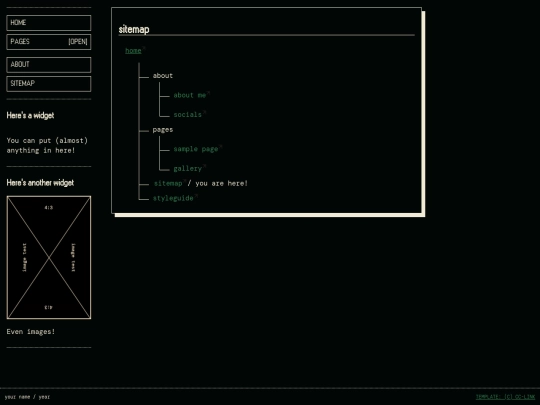Click the '/ you are here!' text
The image size is (540, 405).
[x=218, y=183]
